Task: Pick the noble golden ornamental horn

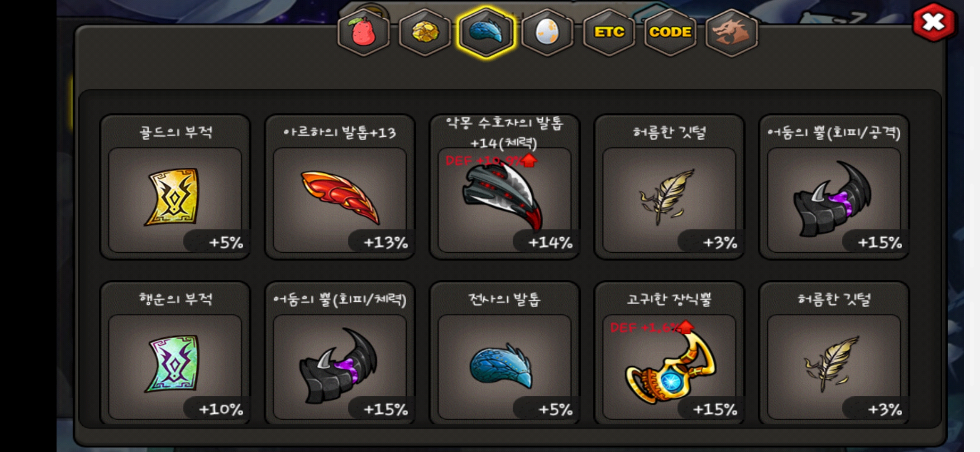Action: point(669,353)
